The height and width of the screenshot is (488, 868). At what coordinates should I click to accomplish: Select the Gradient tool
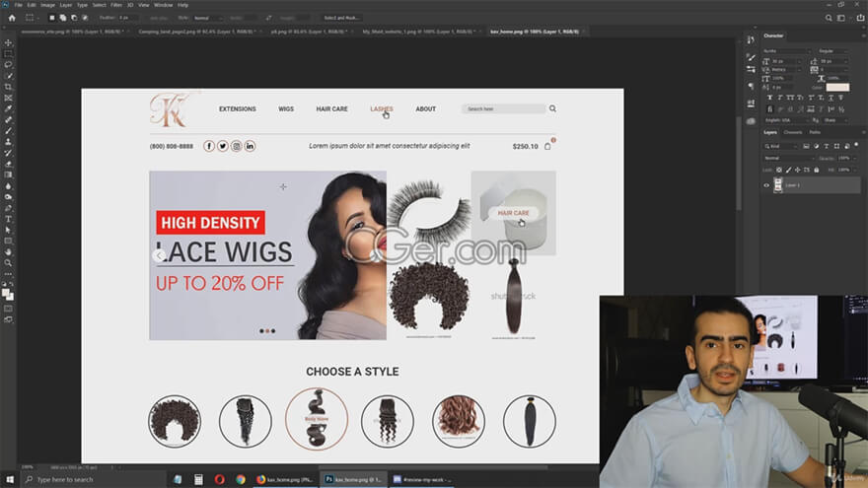click(x=8, y=175)
